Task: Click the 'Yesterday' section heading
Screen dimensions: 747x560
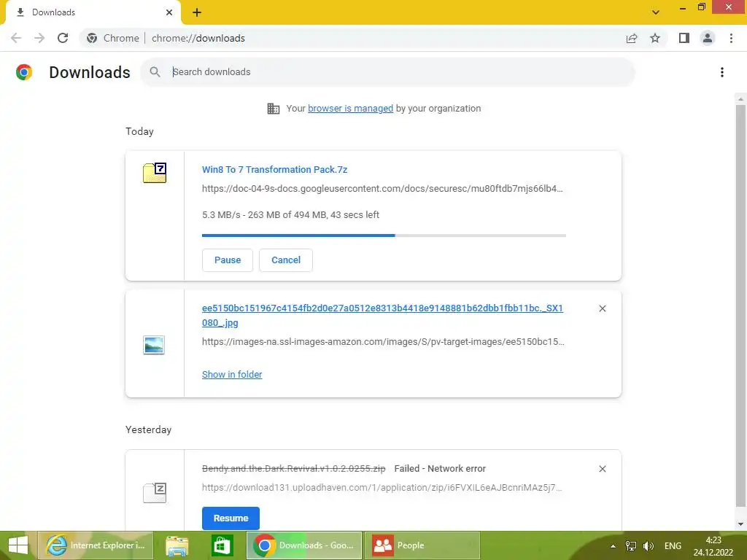Action: click(149, 430)
